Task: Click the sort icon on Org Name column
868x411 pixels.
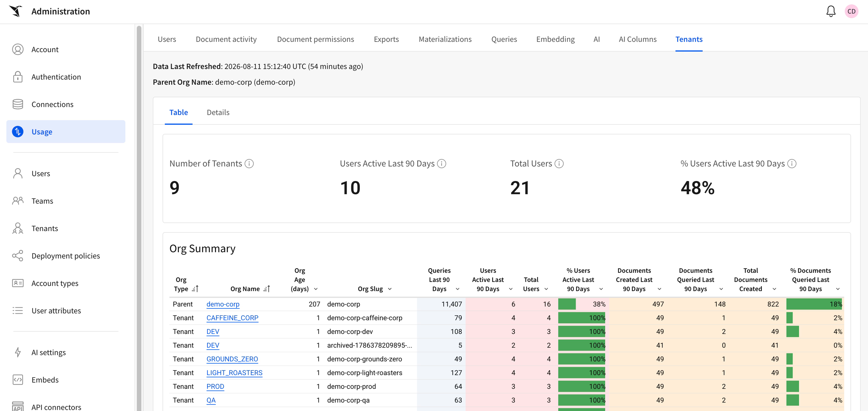Action: (267, 289)
